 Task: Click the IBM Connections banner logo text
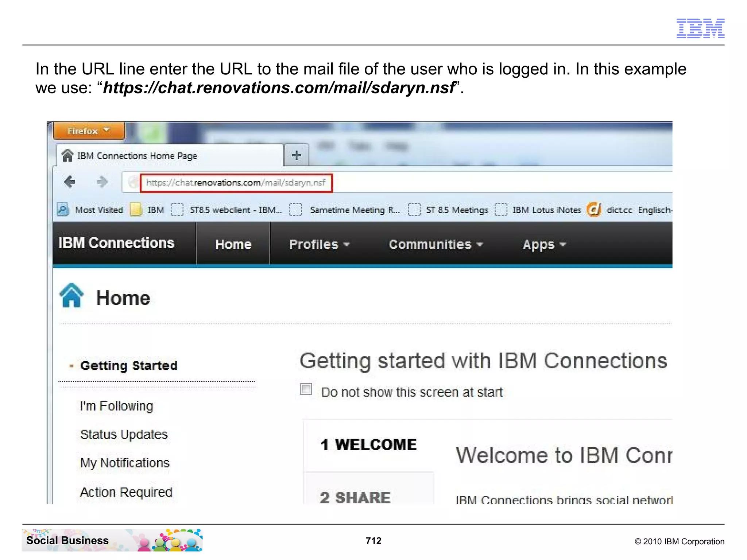116,243
